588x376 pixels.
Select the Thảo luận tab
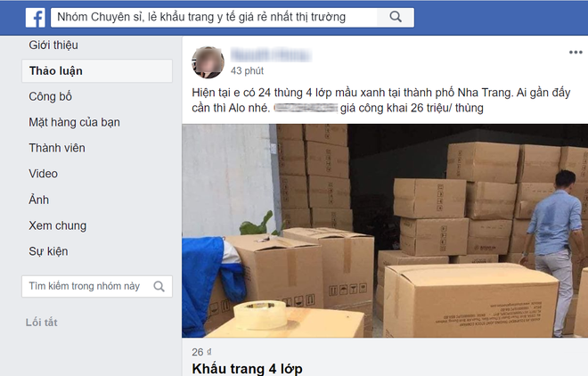pyautogui.click(x=97, y=71)
